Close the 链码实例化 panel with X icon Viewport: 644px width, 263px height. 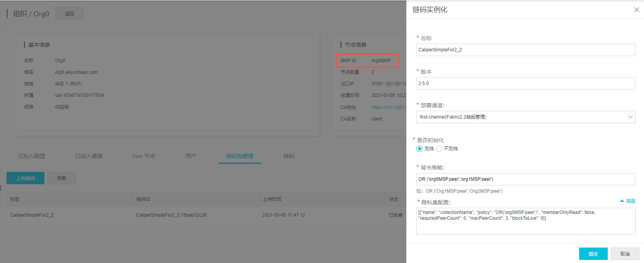(636, 10)
